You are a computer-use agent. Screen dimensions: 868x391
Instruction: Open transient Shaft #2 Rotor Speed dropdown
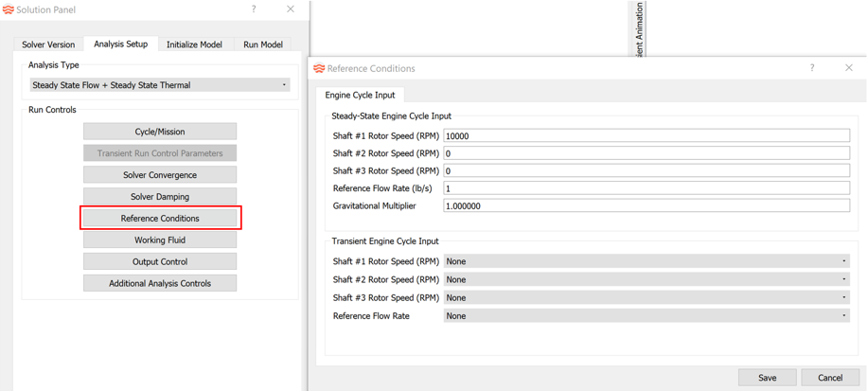tap(647, 279)
